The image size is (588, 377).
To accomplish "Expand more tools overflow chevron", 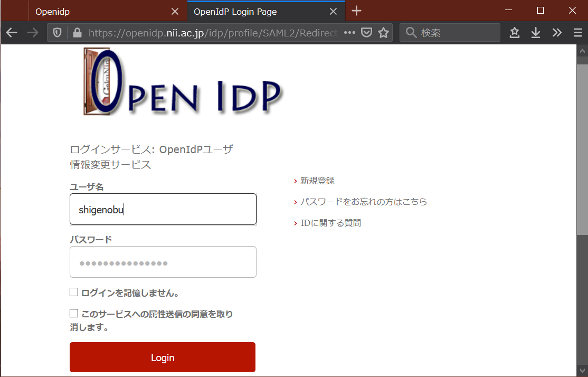I will [557, 33].
